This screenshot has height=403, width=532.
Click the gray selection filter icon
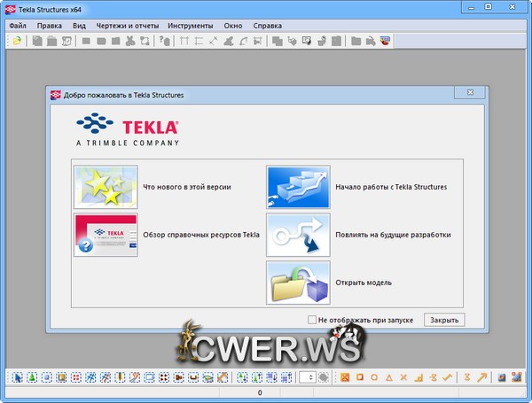tap(324, 377)
